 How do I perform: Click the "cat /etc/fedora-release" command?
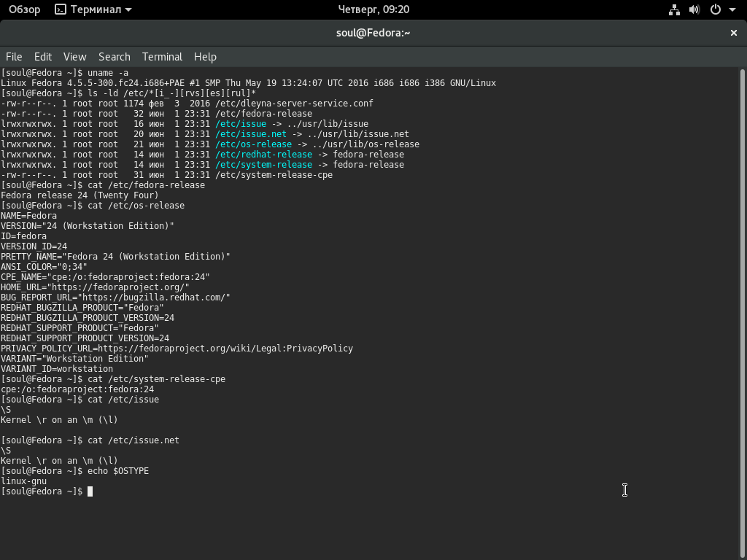pyautogui.click(x=146, y=185)
